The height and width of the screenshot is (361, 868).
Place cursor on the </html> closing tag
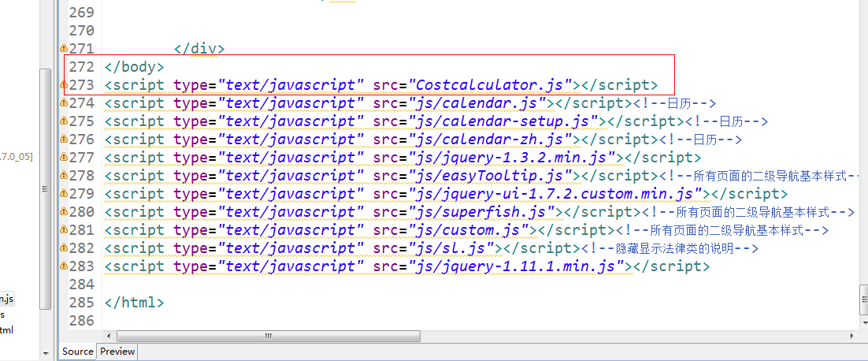coord(134,303)
